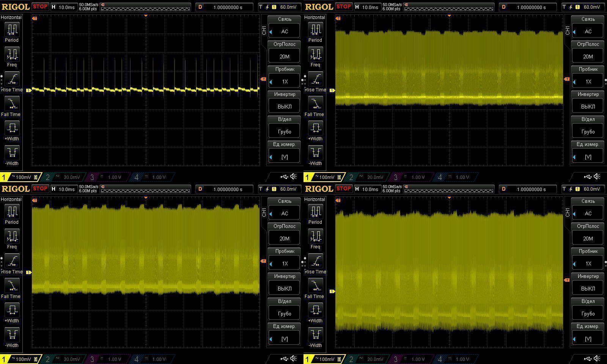
Task: Open the Horizontal measurement tab in top-left scope
Action: tap(11, 17)
